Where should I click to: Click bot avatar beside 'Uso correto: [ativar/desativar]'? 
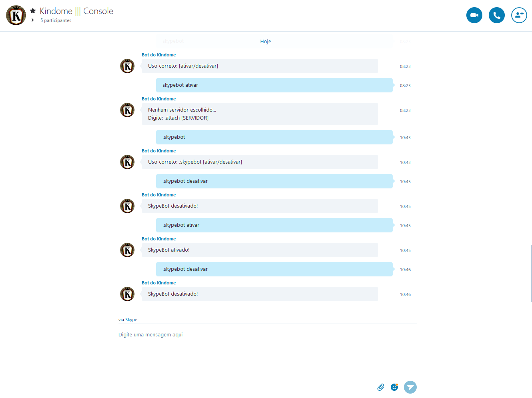127,66
